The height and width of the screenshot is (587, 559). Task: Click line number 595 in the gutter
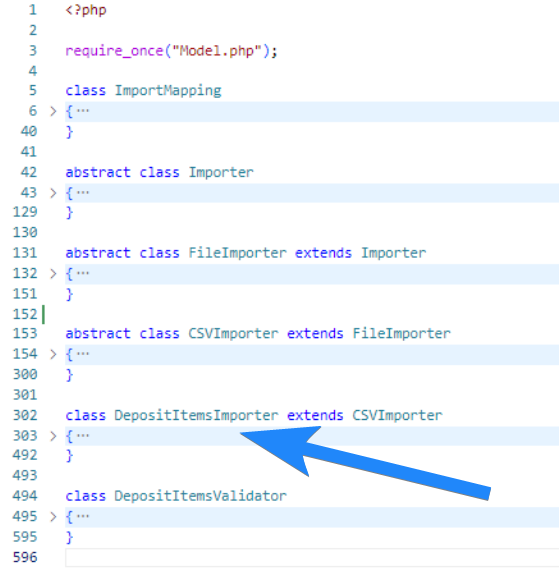click(x=25, y=537)
